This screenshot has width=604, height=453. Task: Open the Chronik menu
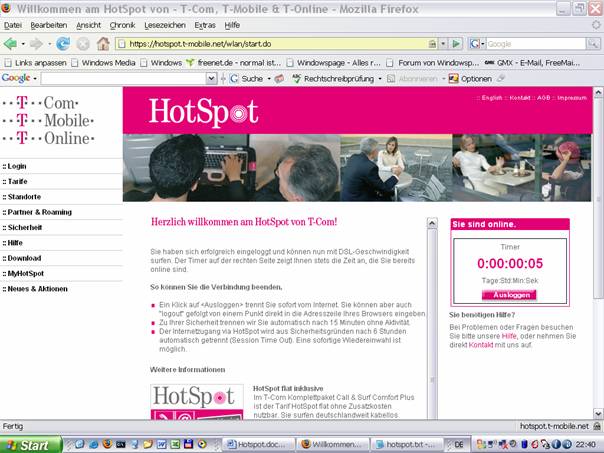click(x=122, y=25)
